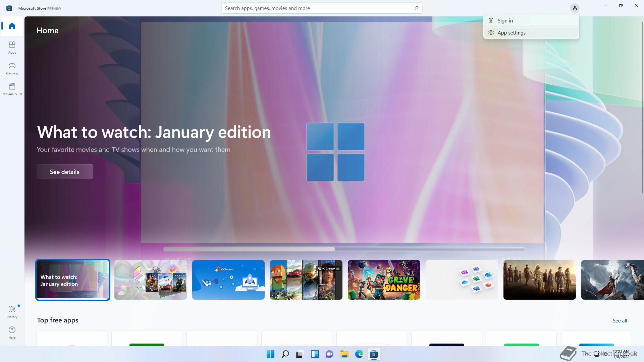The width and height of the screenshot is (644, 362).
Task: Click the See all link
Action: (620, 320)
